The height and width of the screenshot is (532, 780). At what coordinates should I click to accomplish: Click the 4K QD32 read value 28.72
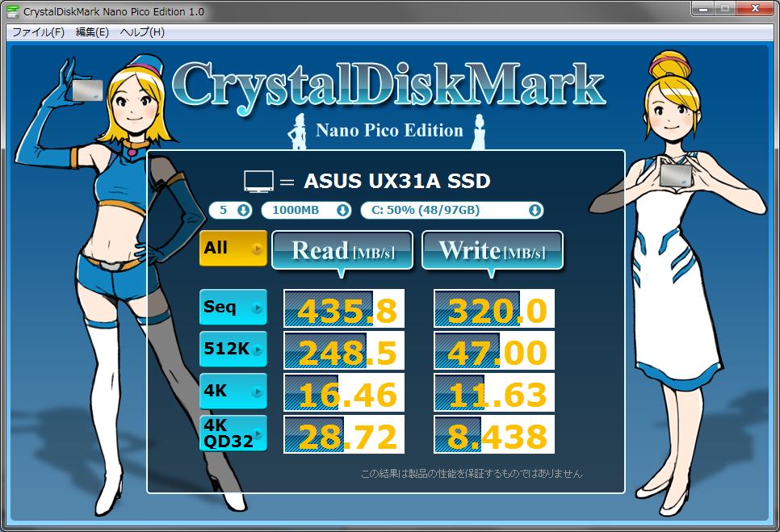click(344, 434)
